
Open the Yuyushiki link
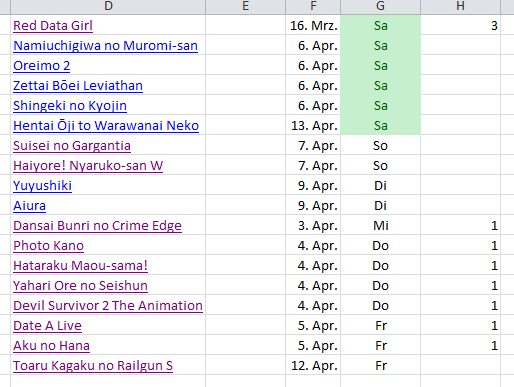coord(42,186)
